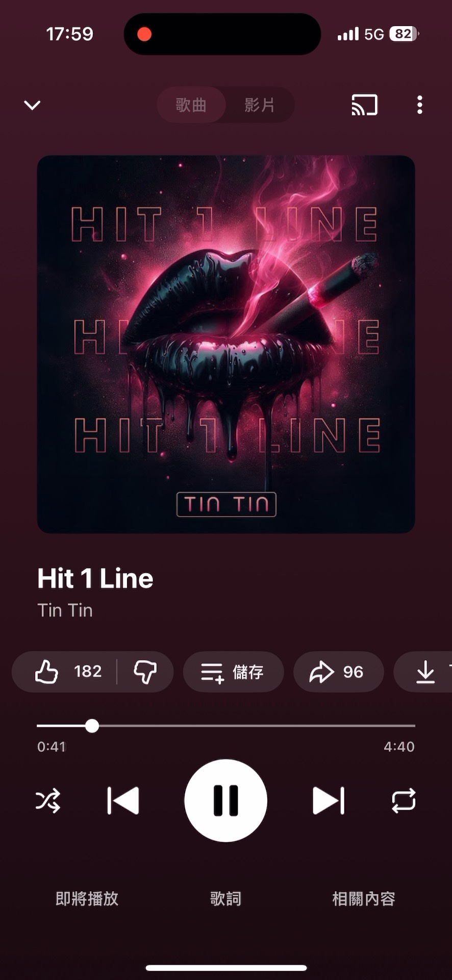Switch to the 影片 video mode
This screenshot has width=452, height=980.
260,105
